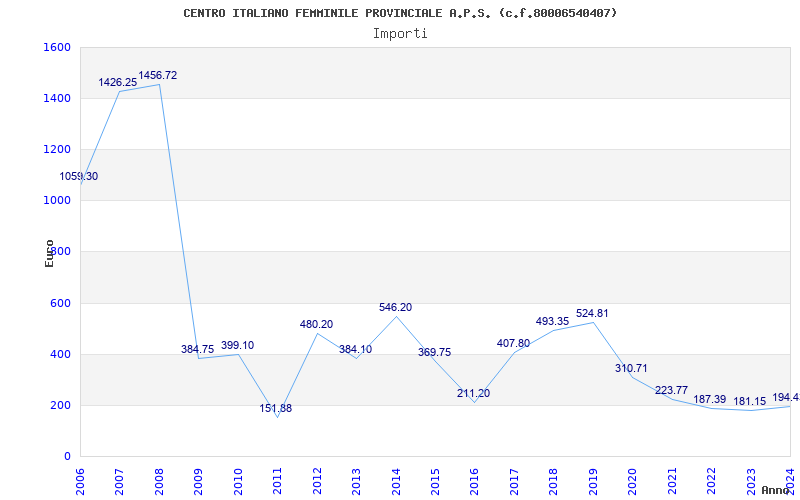Select the x-axis year 2014
800x500 pixels.
pos(396,482)
